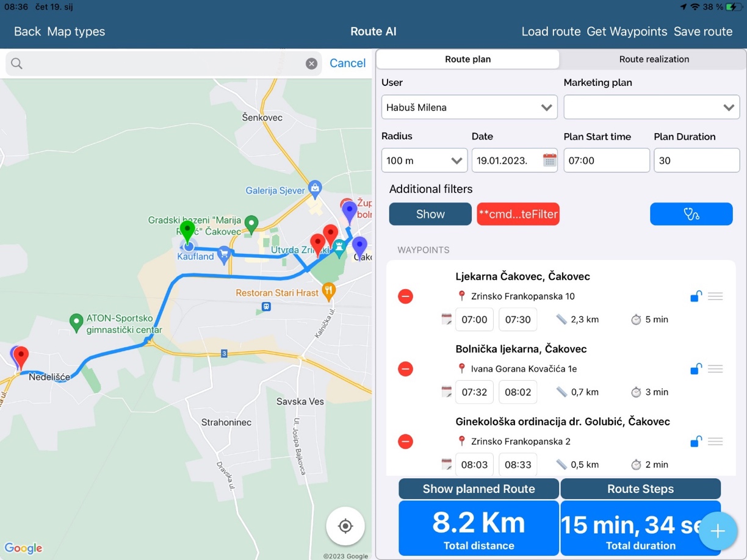Remove the Ljekarna Čakovec waypoint
Viewport: 747px width, 560px height.
tap(405, 296)
